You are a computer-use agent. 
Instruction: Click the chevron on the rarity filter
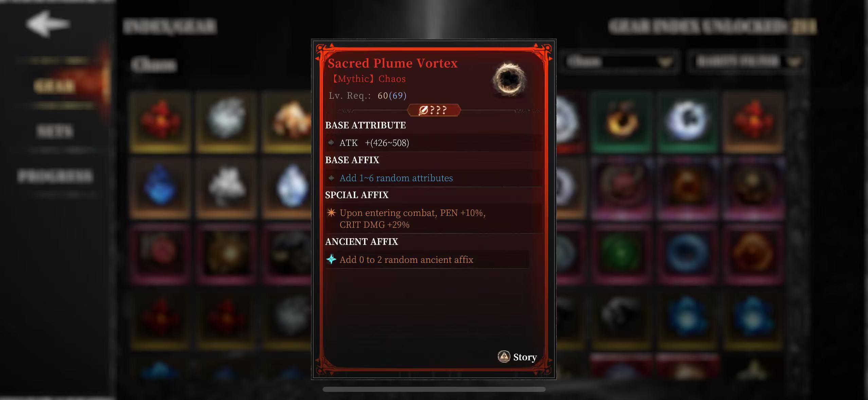pyautogui.click(x=794, y=62)
